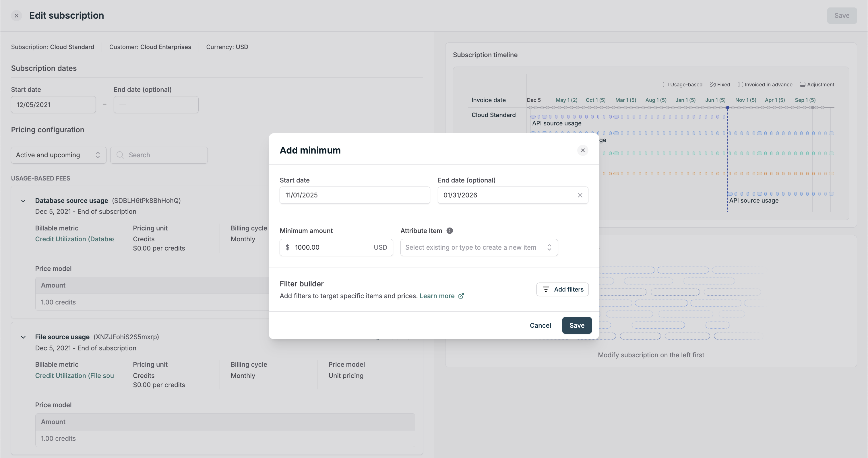Viewport: 868px width, 458px height.
Task: Click the Fixed legend icon
Action: (x=712, y=85)
